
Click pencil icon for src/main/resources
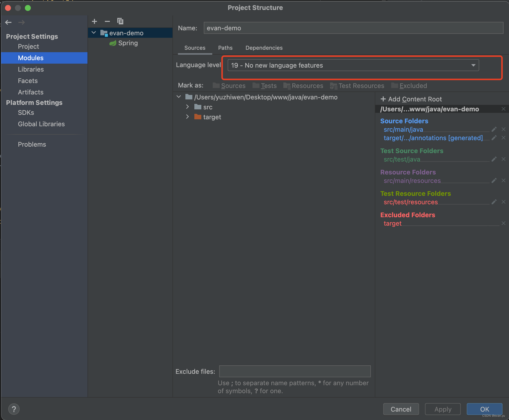(494, 180)
